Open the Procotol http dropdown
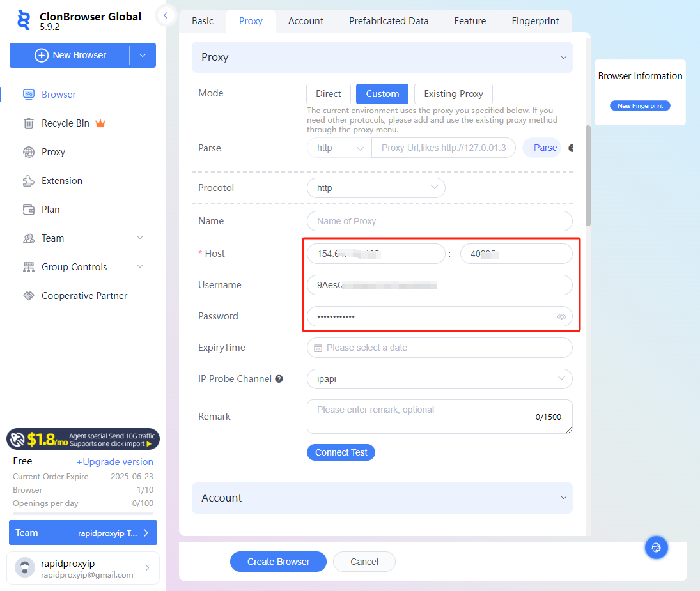 click(x=376, y=188)
